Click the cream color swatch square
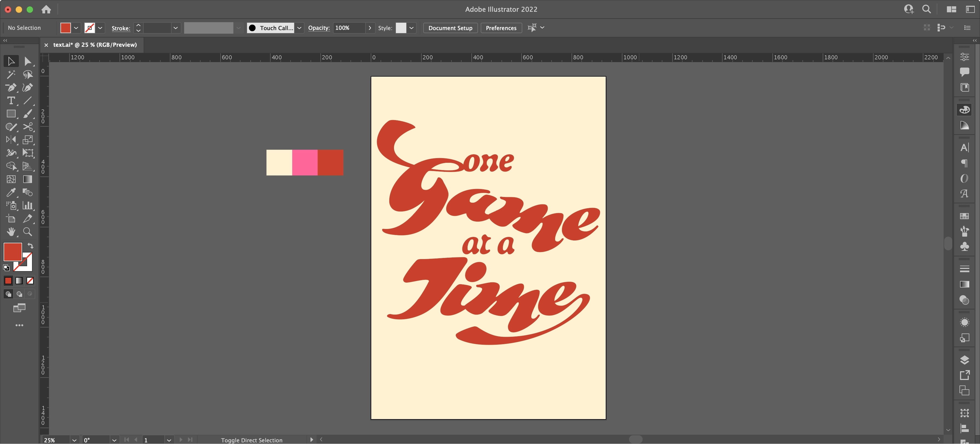The image size is (980, 444). tap(279, 162)
